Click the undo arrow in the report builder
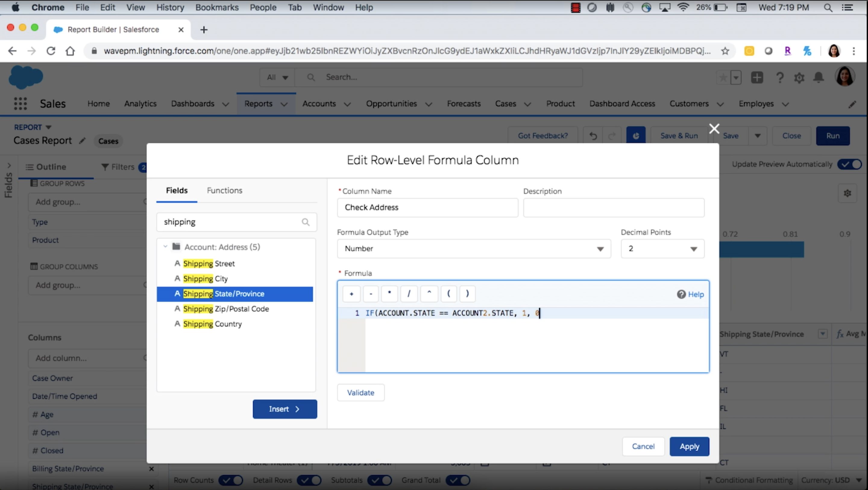The height and width of the screenshot is (490, 868). pyautogui.click(x=593, y=135)
